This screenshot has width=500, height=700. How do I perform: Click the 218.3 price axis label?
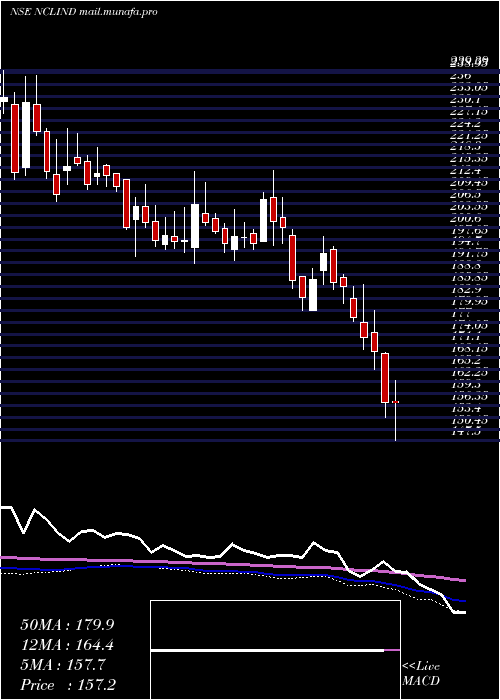464,147
